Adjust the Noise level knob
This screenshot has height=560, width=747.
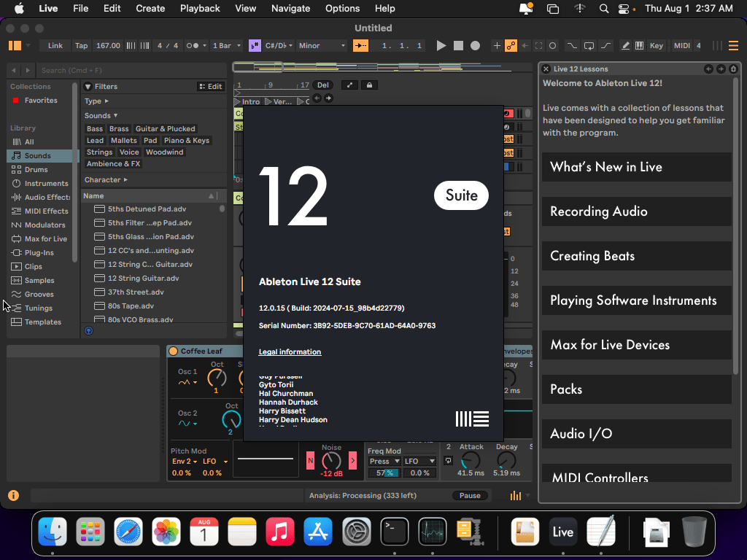tap(330, 461)
